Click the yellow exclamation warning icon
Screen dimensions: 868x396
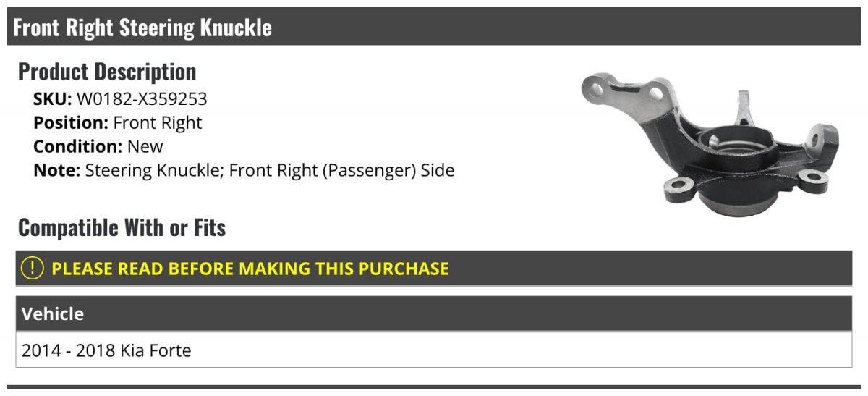point(33,269)
